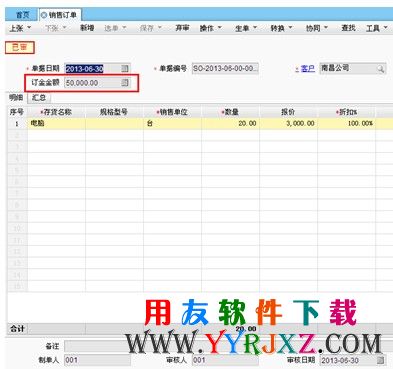The image size is (393, 369).
Task: Click the 序号 column header
Action: 17,112
